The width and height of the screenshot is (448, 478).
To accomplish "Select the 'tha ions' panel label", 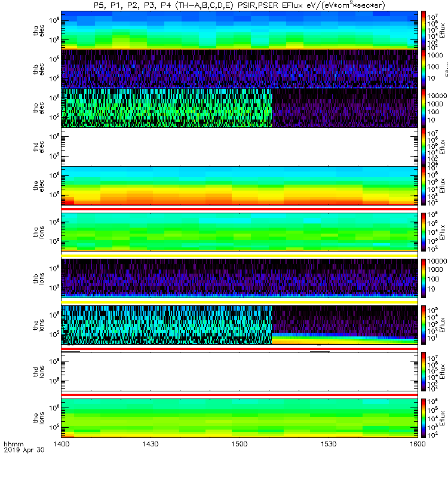I will (39, 232).
